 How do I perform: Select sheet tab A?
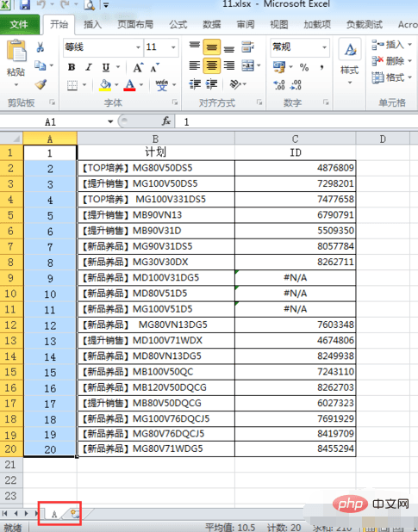coord(54,514)
